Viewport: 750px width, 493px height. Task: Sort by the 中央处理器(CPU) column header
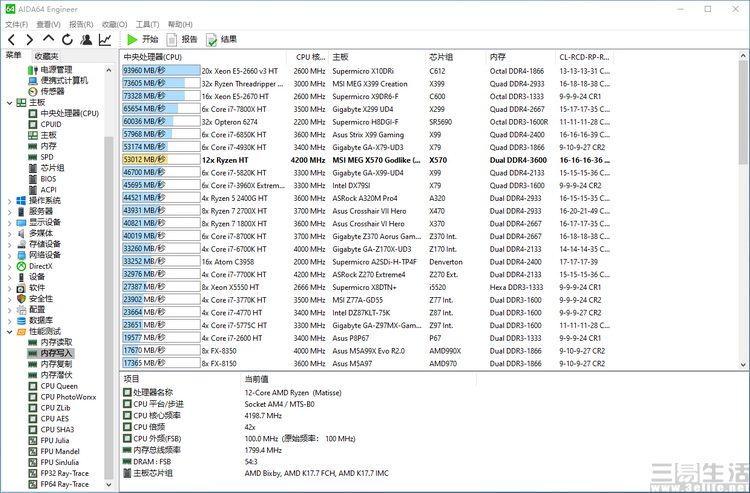203,57
